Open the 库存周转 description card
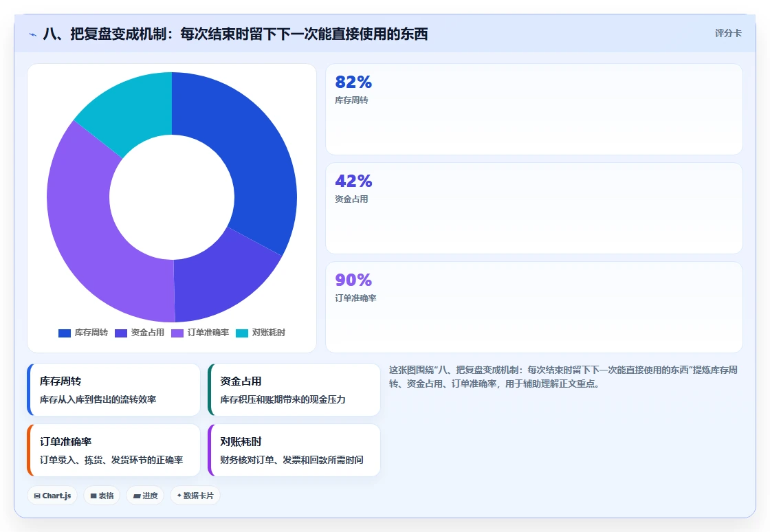Screen dimensions: 770x532 pos(113,390)
